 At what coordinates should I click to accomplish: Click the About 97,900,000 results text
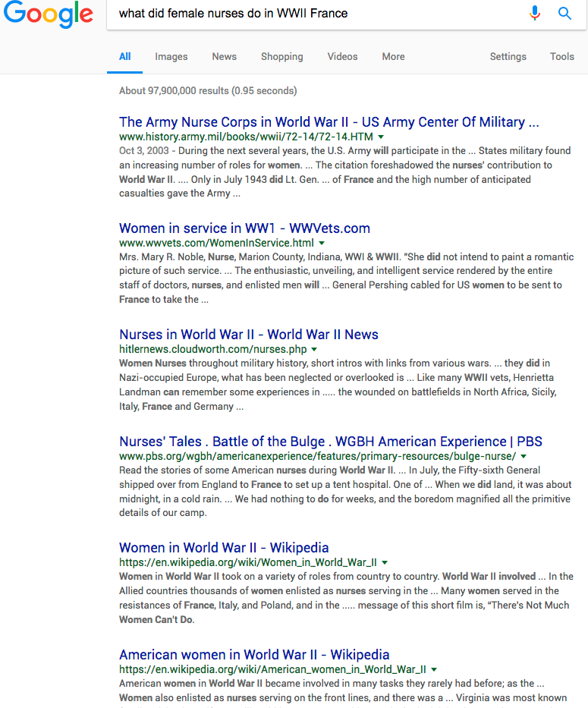208,91
